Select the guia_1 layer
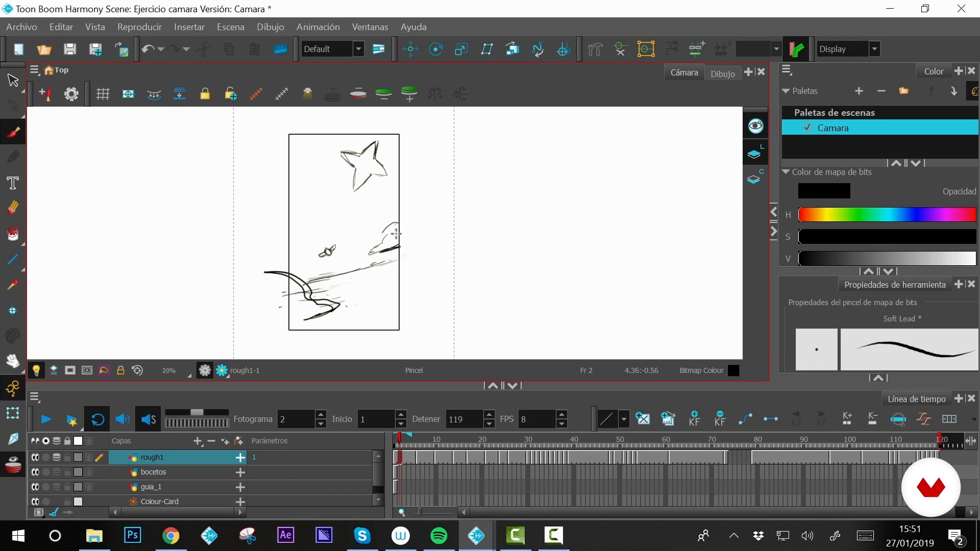 [151, 487]
